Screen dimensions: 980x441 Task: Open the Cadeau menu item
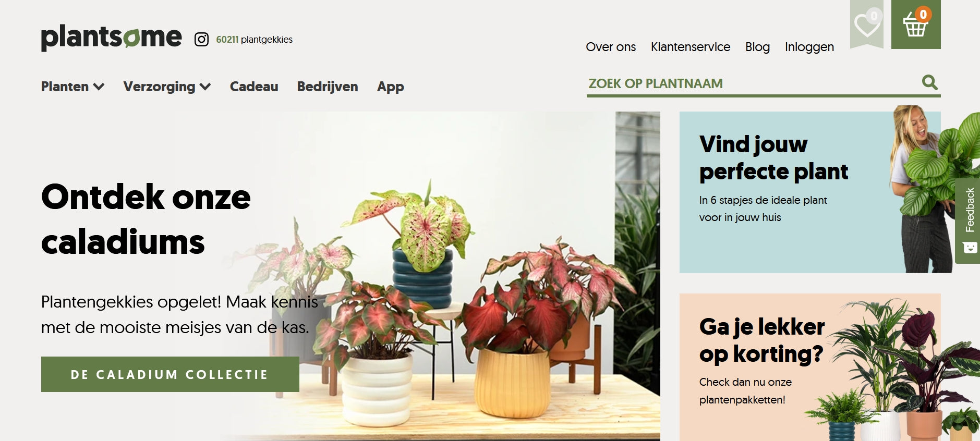[254, 87]
